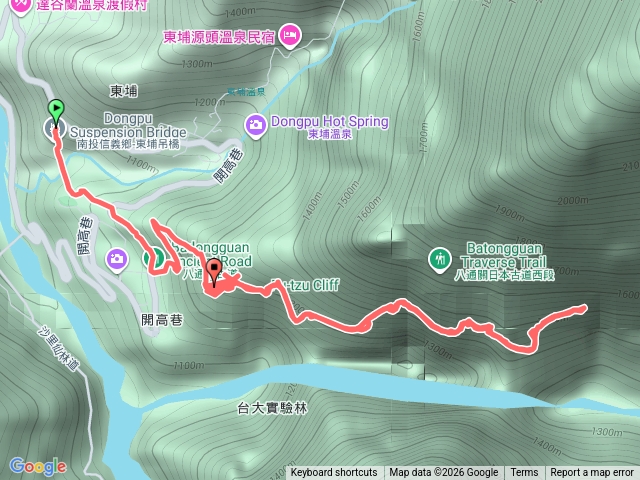The width and height of the screenshot is (640, 480).
Task: Click the eastern end of the red track
Action: [585, 308]
